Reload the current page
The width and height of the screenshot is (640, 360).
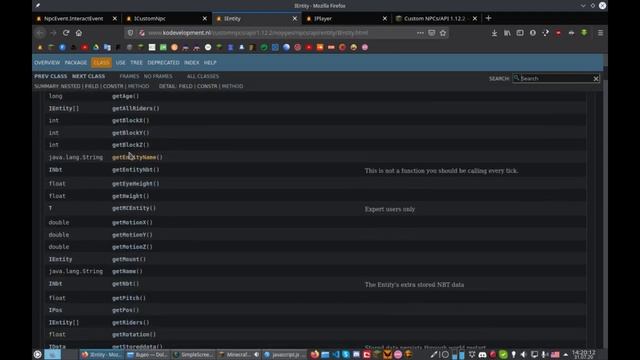tap(66, 33)
